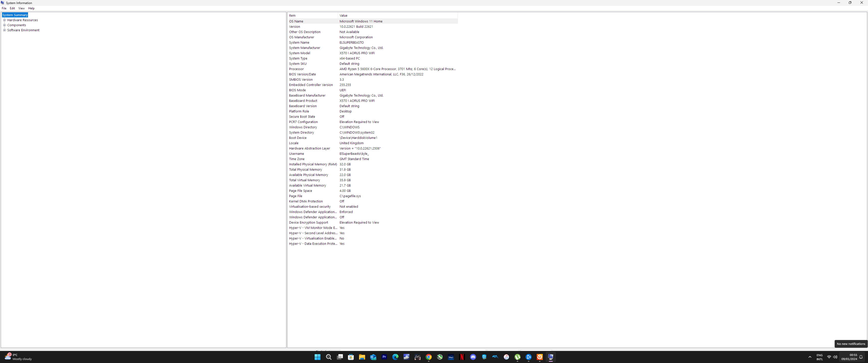Open iTunes from the taskbar
Viewport: 868px width, 363px height.
[x=506, y=357]
